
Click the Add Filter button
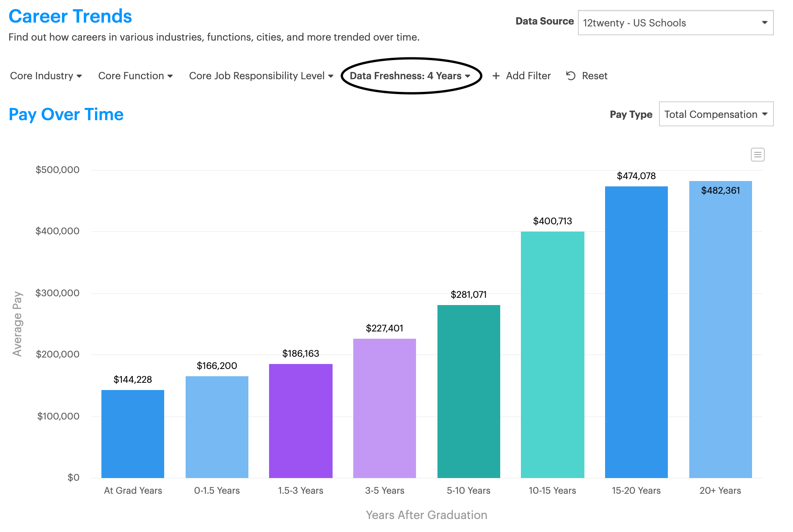(x=521, y=76)
